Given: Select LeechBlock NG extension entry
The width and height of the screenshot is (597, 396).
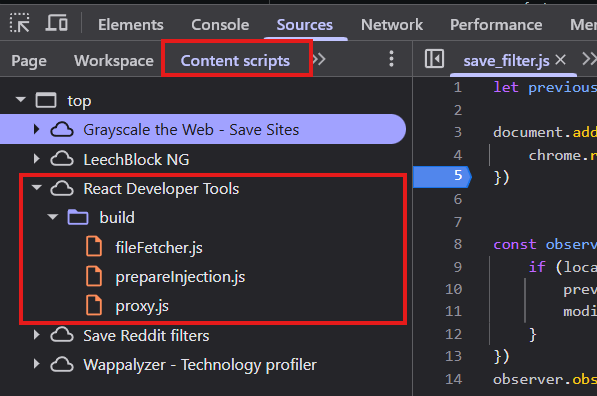Looking at the screenshot, I should tap(136, 160).
